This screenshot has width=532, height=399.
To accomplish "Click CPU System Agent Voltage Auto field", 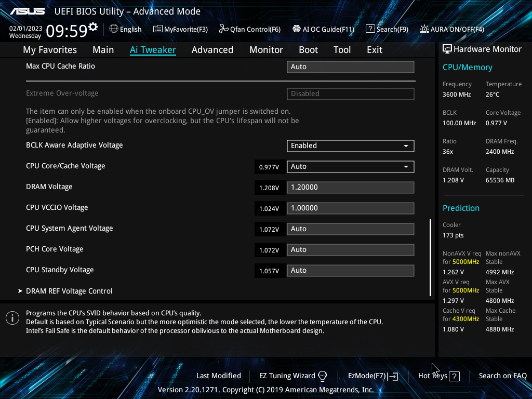I will (x=351, y=229).
